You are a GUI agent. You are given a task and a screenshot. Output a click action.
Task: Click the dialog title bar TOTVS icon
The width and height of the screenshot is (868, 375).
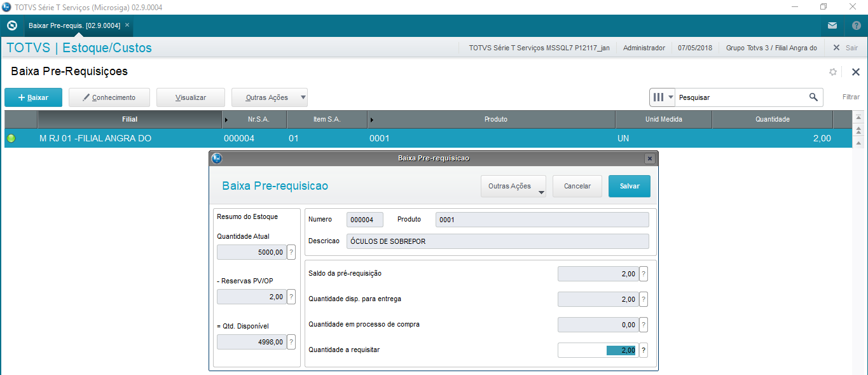point(217,158)
